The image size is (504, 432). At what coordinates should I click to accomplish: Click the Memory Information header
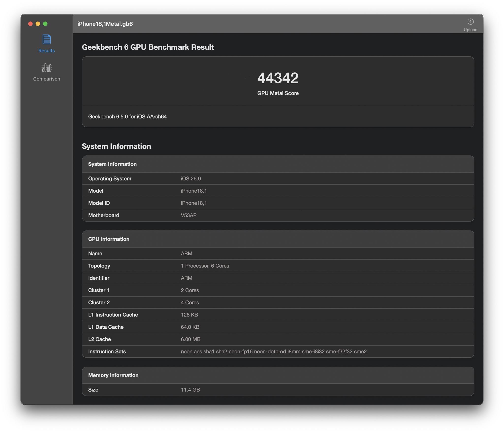(x=113, y=375)
